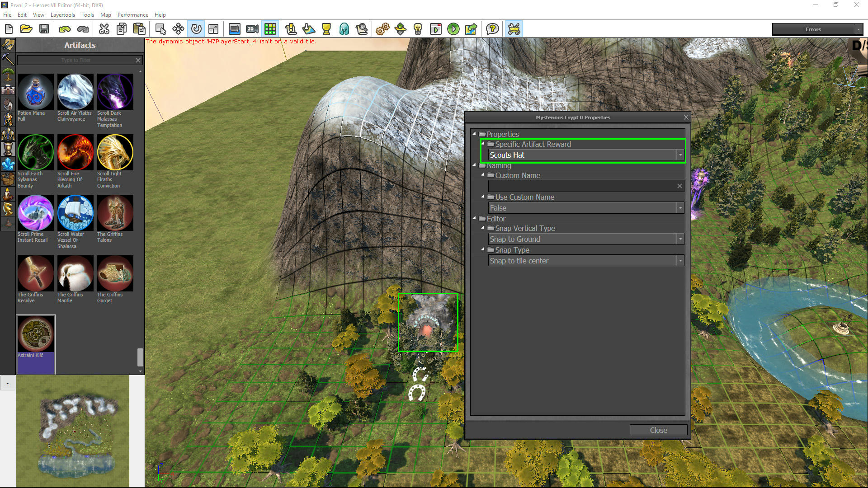Redo the last undone action

pyautogui.click(x=83, y=29)
